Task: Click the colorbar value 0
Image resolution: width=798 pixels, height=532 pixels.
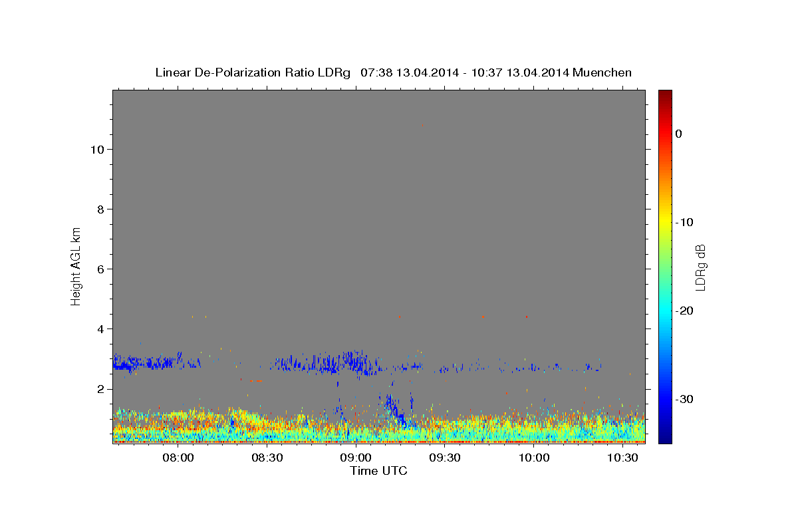Action: click(x=678, y=134)
